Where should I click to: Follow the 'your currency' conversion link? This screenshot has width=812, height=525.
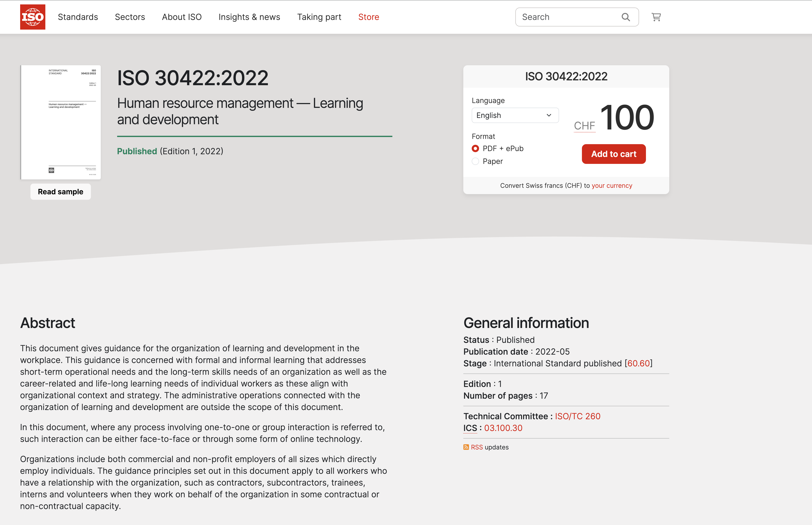(x=612, y=185)
